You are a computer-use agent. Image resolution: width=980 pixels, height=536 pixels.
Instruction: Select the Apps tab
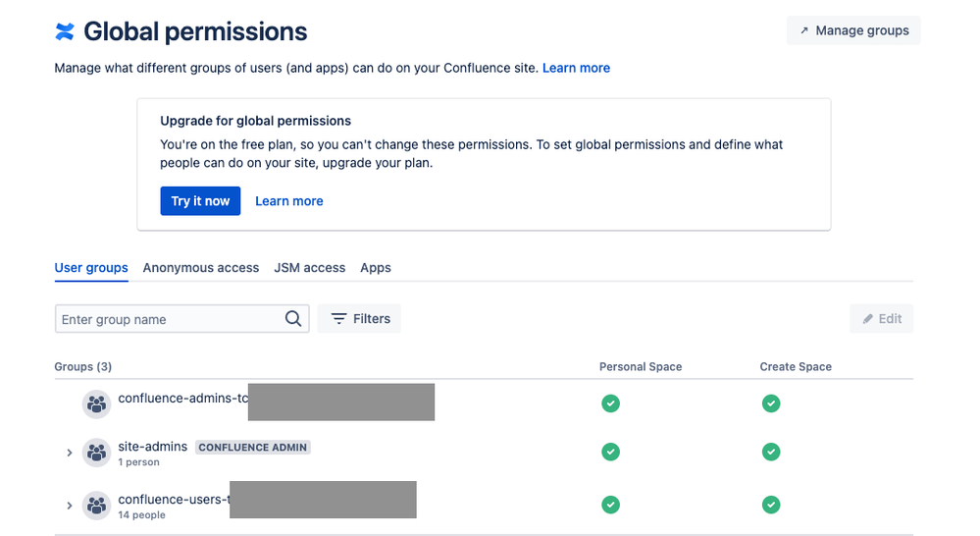click(x=376, y=267)
